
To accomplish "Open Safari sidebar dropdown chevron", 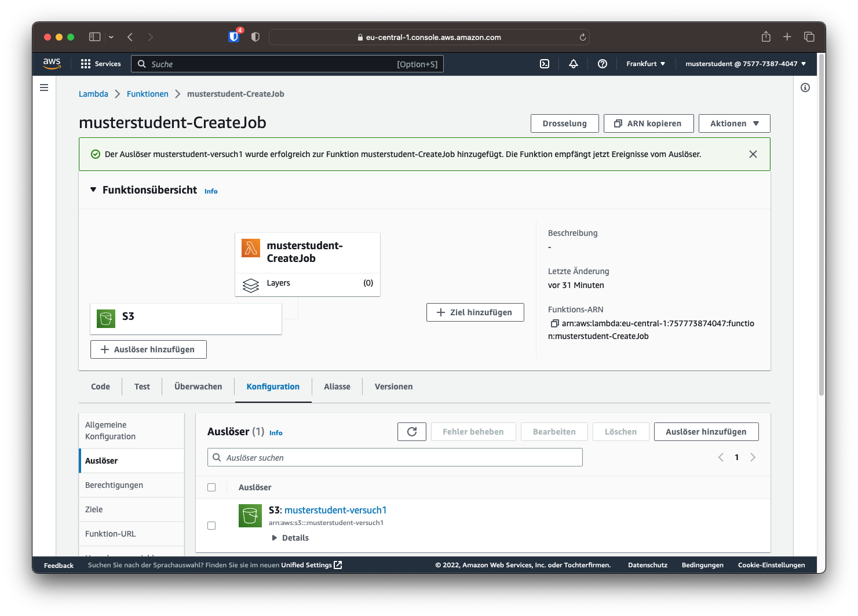I will [111, 37].
